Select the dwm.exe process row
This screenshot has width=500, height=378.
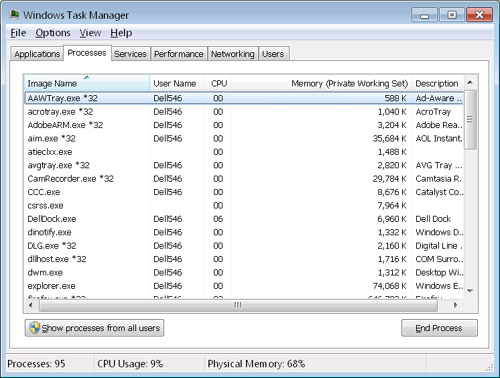244,272
